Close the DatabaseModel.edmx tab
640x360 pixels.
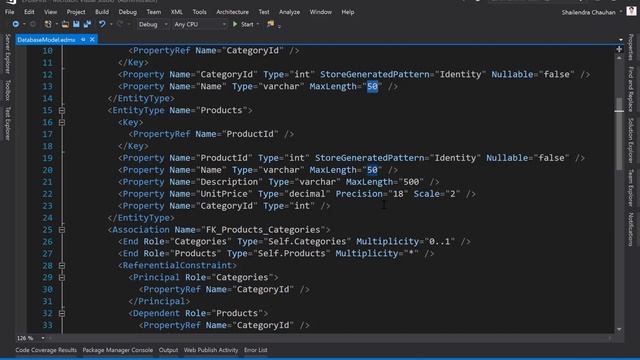pos(92,40)
